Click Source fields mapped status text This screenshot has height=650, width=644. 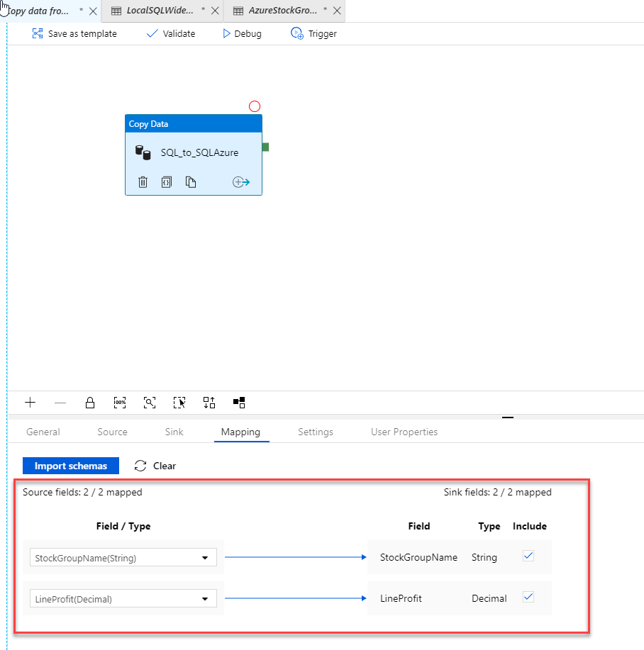pos(82,492)
